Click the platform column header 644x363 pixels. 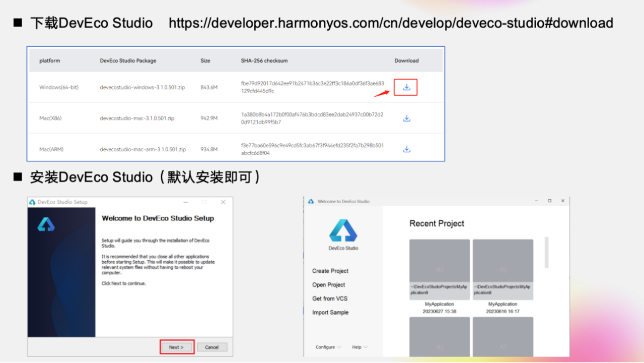[49, 60]
